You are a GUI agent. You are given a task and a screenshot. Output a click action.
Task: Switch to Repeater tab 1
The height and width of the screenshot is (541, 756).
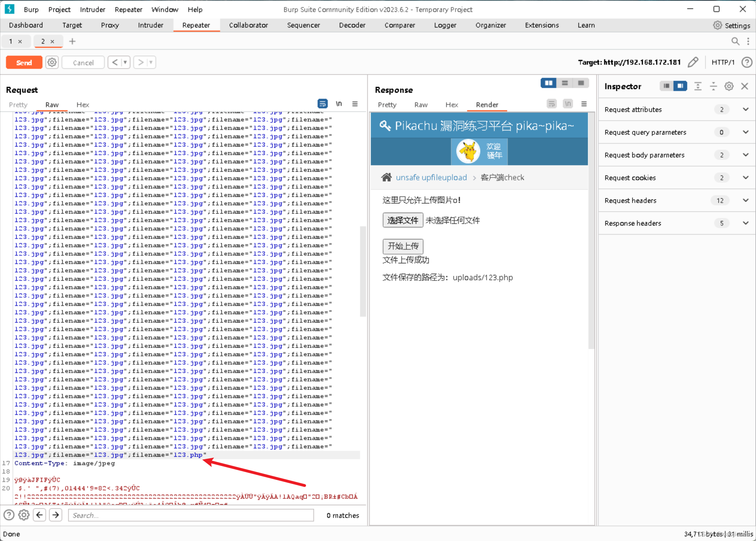[11, 41]
